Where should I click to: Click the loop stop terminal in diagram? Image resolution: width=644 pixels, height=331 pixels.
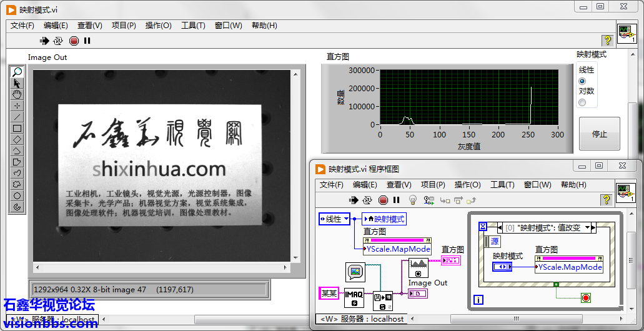tap(585, 298)
